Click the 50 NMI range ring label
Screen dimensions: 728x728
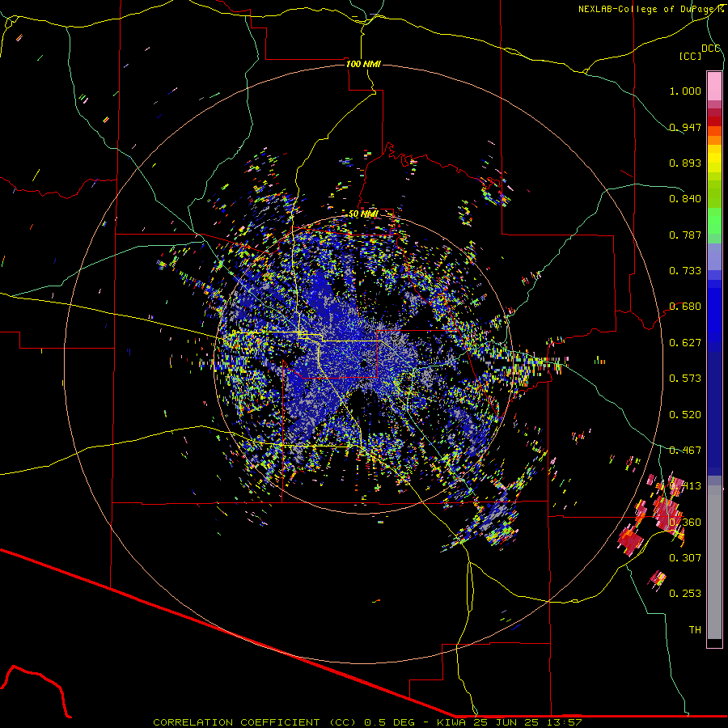tap(363, 214)
